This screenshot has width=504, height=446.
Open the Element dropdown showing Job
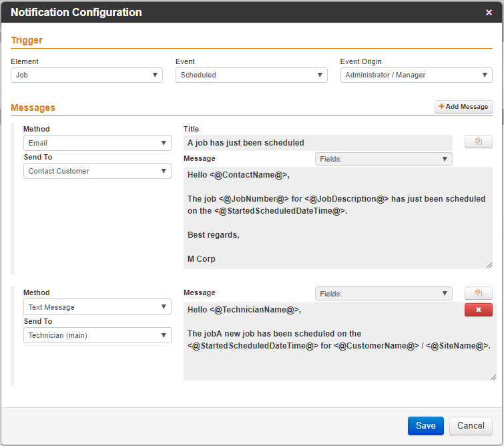(87, 75)
